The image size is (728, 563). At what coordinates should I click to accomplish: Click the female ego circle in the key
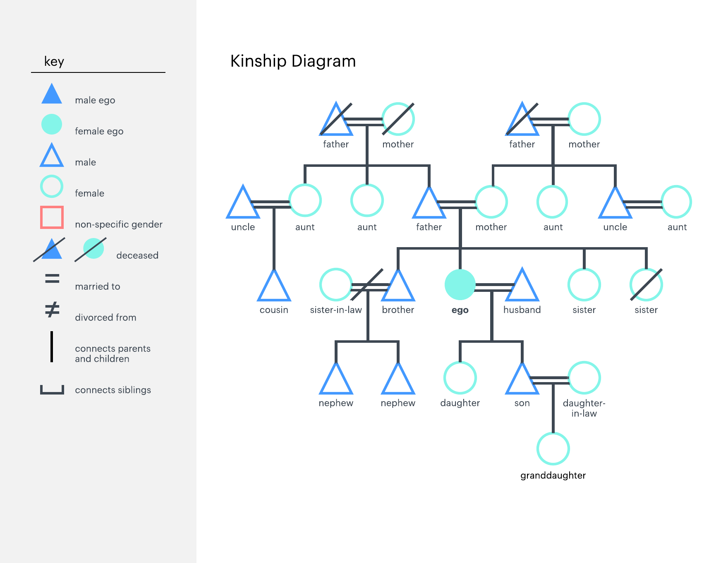[x=51, y=124]
